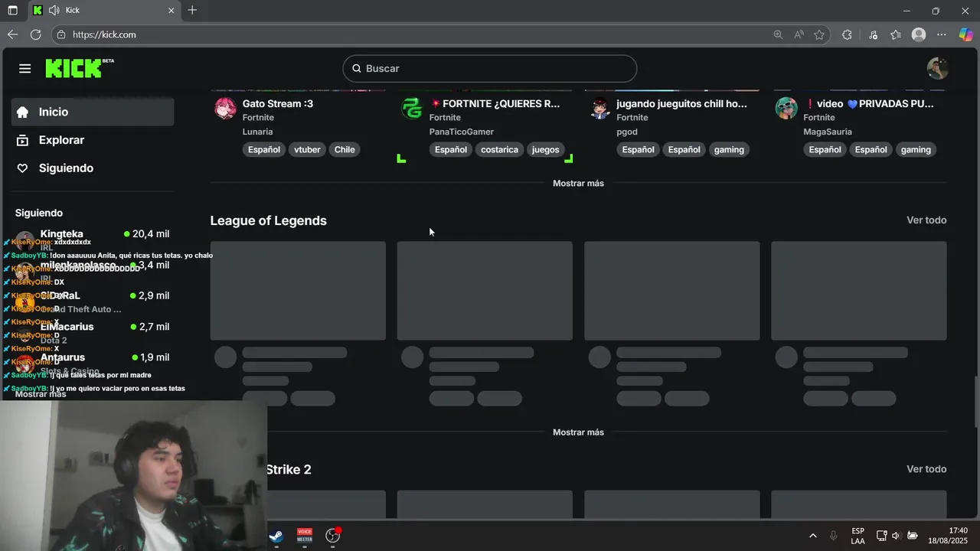Activate Read aloud in address bar
The image size is (980, 551).
[799, 34]
